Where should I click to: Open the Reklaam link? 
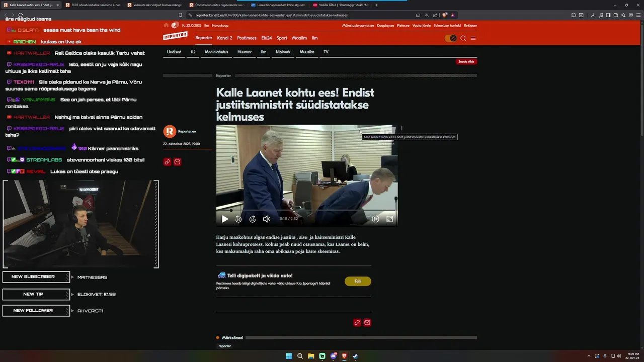(470, 25)
